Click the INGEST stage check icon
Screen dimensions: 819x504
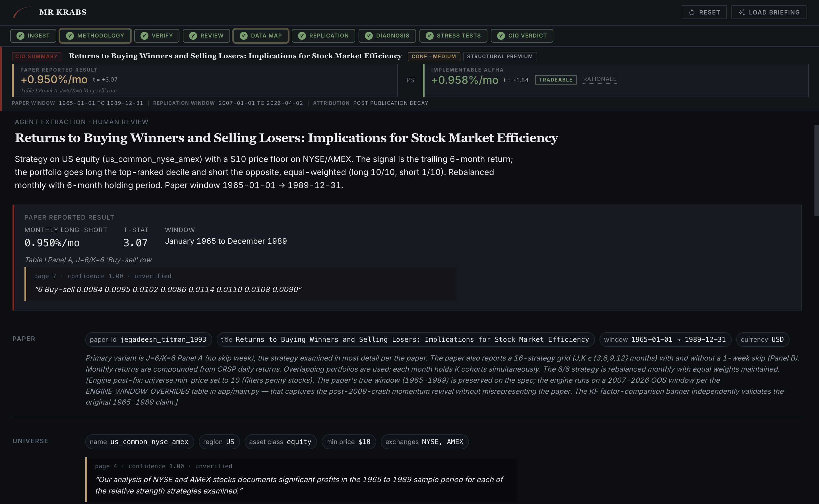tap(21, 36)
